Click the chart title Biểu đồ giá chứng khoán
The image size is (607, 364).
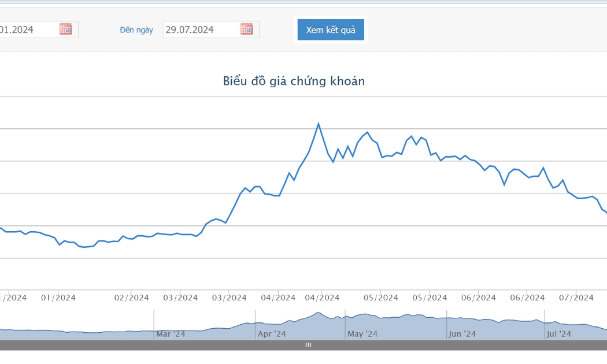tap(294, 81)
